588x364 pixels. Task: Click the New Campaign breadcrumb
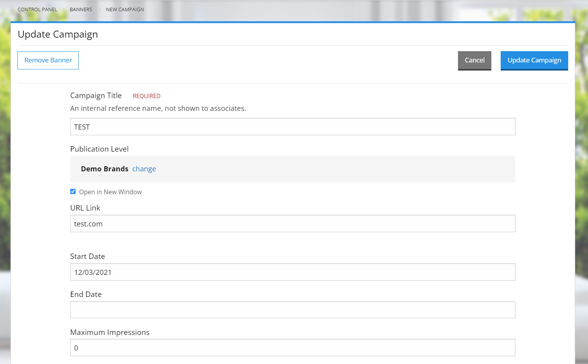(125, 9)
